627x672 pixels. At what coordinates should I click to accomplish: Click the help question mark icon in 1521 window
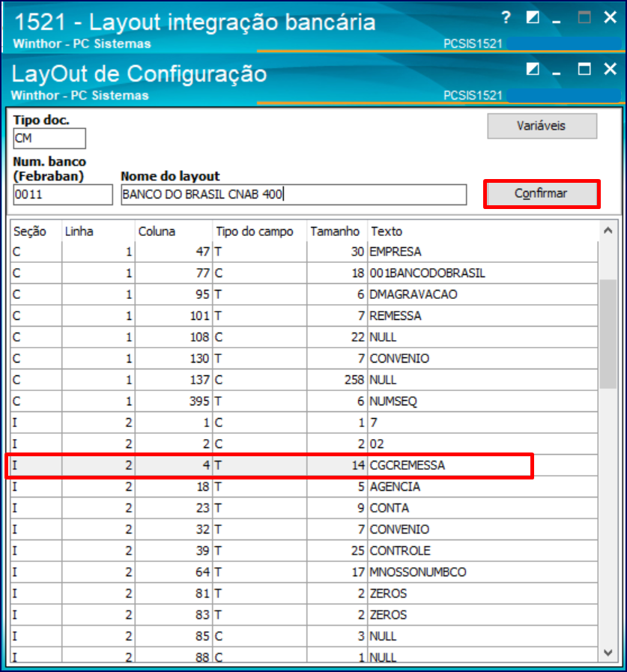pyautogui.click(x=506, y=17)
